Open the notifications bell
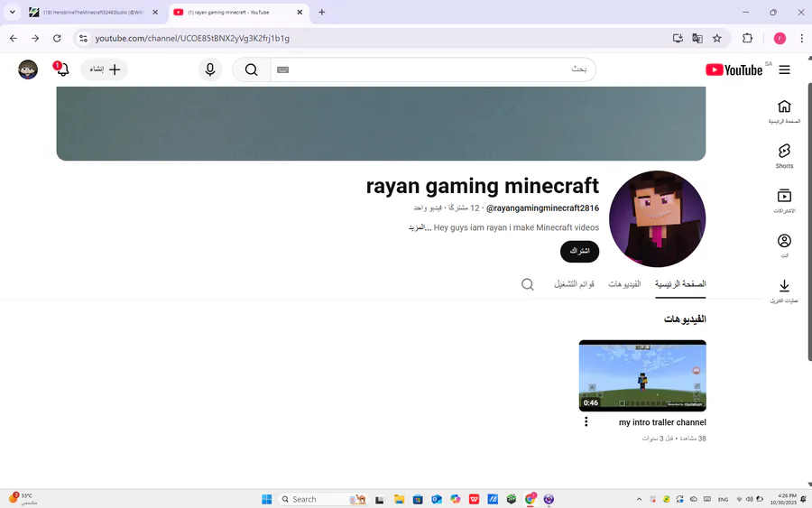The width and height of the screenshot is (812, 508). pyautogui.click(x=61, y=69)
